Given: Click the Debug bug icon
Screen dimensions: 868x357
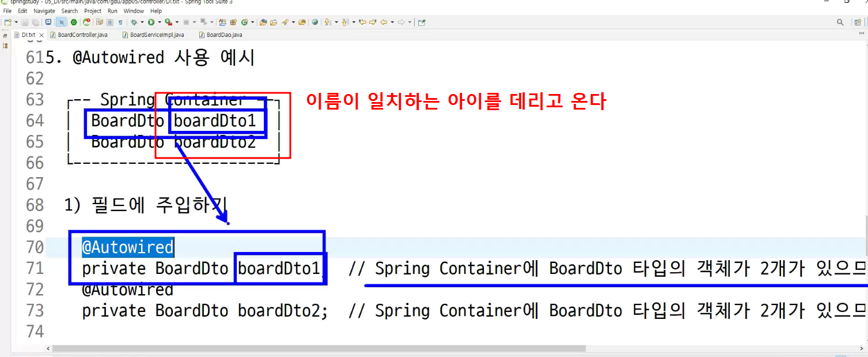Looking at the screenshot, I should click(134, 22).
